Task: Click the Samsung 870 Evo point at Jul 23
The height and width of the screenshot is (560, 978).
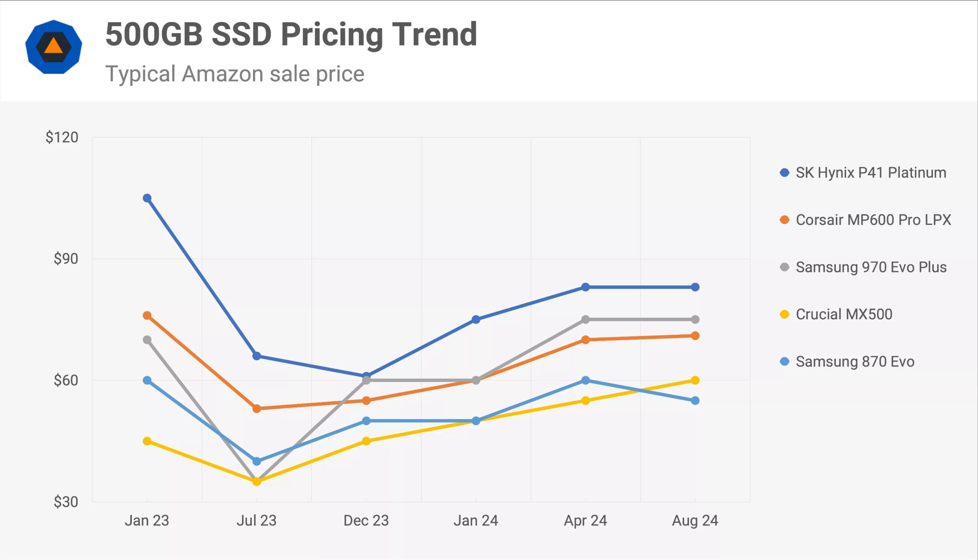Action: point(256,461)
